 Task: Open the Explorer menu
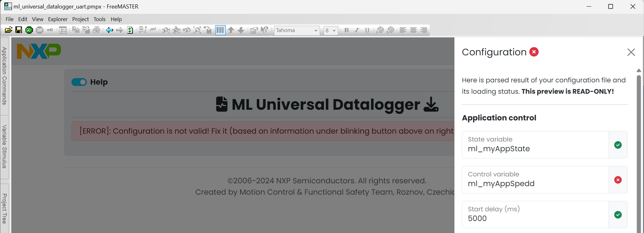click(x=58, y=19)
